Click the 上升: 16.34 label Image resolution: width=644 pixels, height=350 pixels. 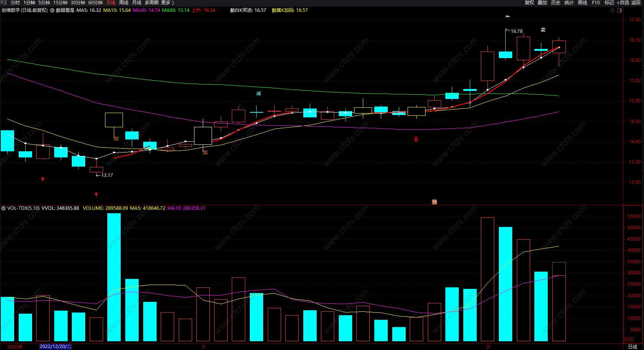204,10
